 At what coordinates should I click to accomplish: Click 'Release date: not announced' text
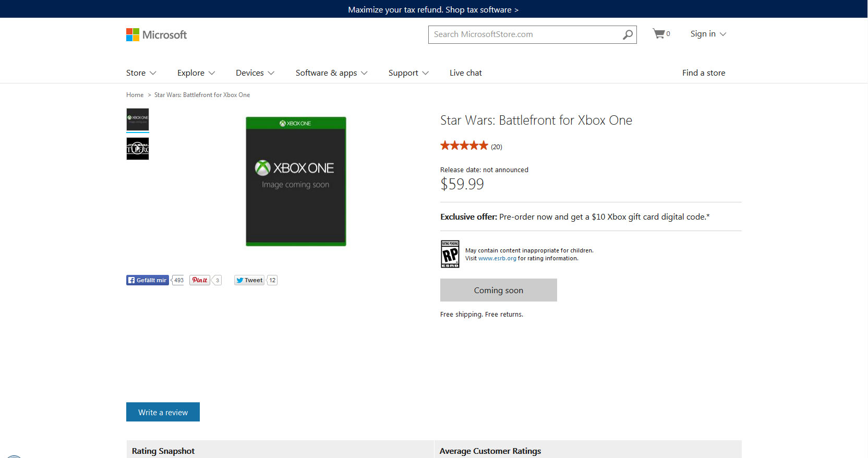[x=484, y=170]
